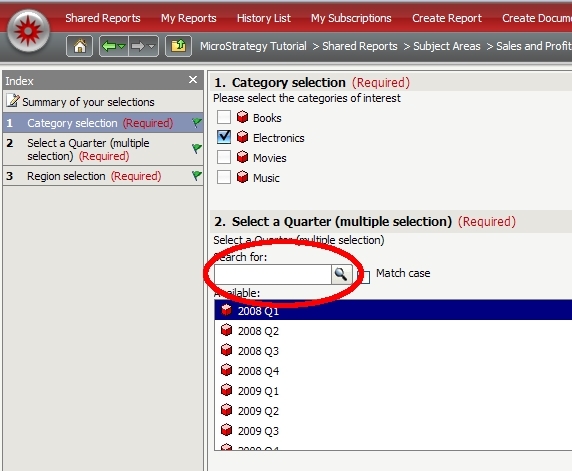This screenshot has height=471, width=572.
Task: Click the gray Forward arrow
Action: (x=138, y=46)
